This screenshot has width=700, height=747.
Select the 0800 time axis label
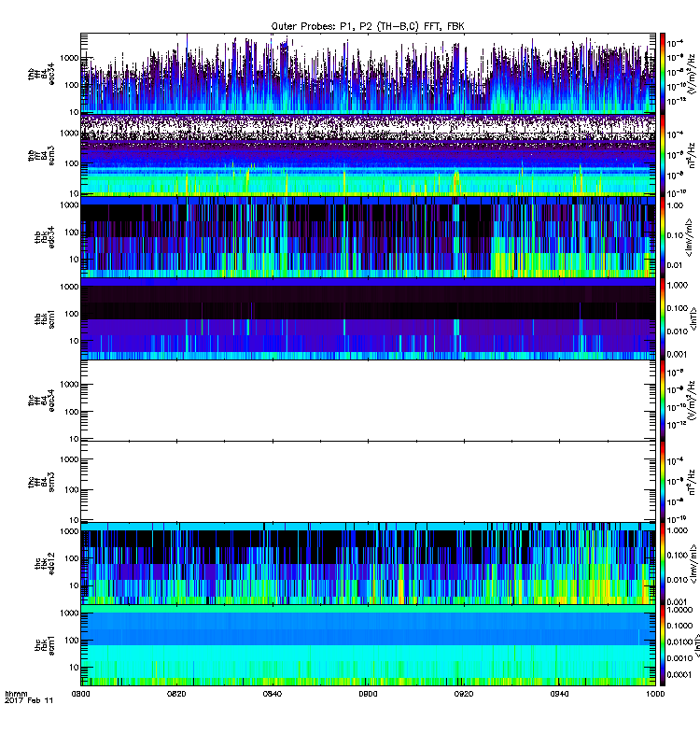pos(80,694)
